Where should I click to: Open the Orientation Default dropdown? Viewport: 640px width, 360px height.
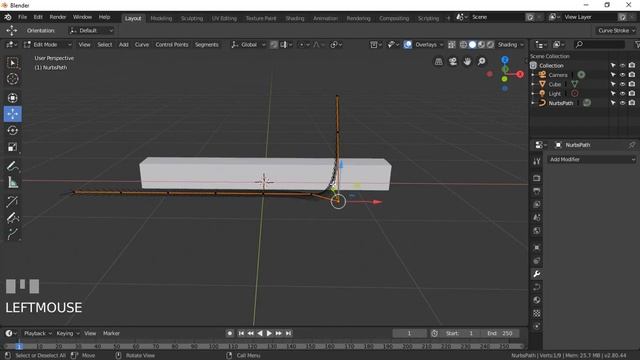[91, 31]
